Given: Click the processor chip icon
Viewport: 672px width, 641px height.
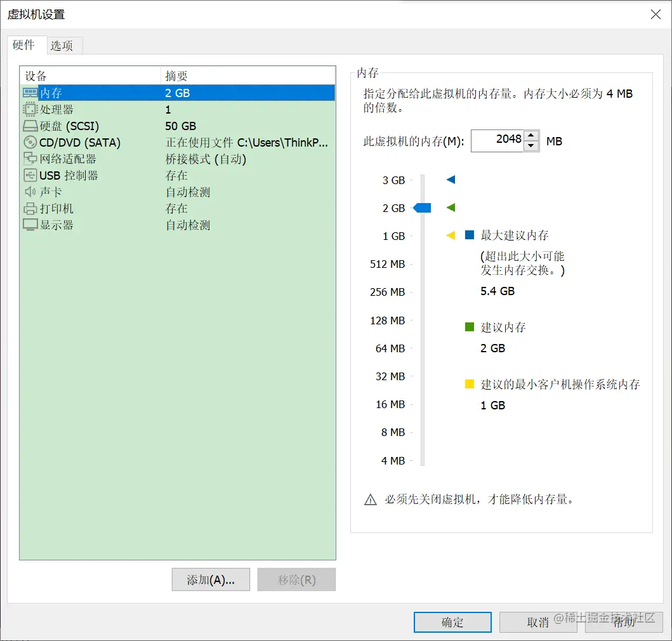Looking at the screenshot, I should [x=30, y=109].
